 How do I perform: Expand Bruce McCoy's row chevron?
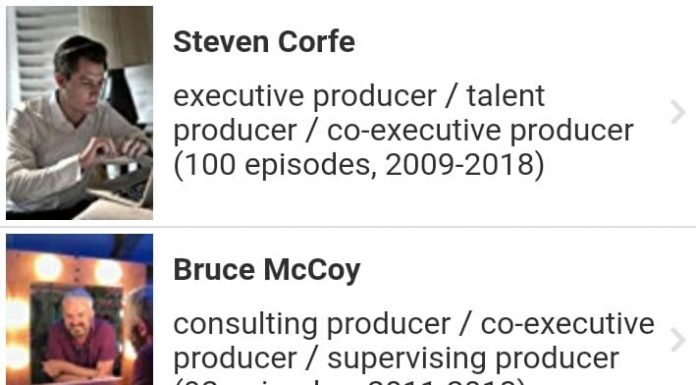(x=678, y=341)
